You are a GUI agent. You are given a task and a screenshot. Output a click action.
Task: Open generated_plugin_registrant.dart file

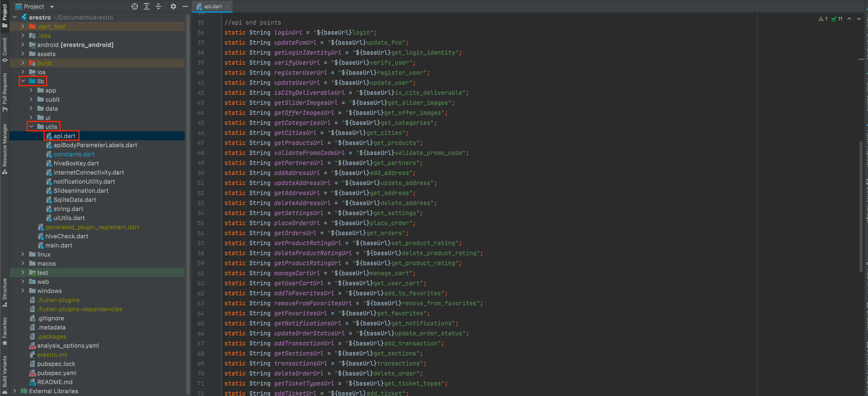(89, 227)
